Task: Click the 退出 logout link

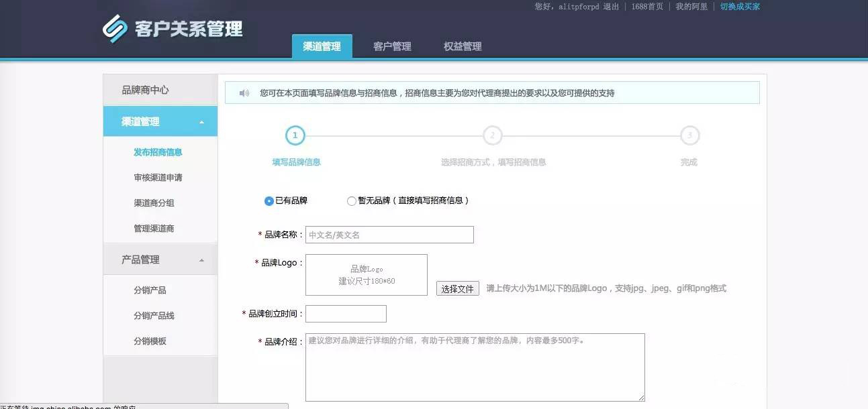Action: pyautogui.click(x=611, y=7)
